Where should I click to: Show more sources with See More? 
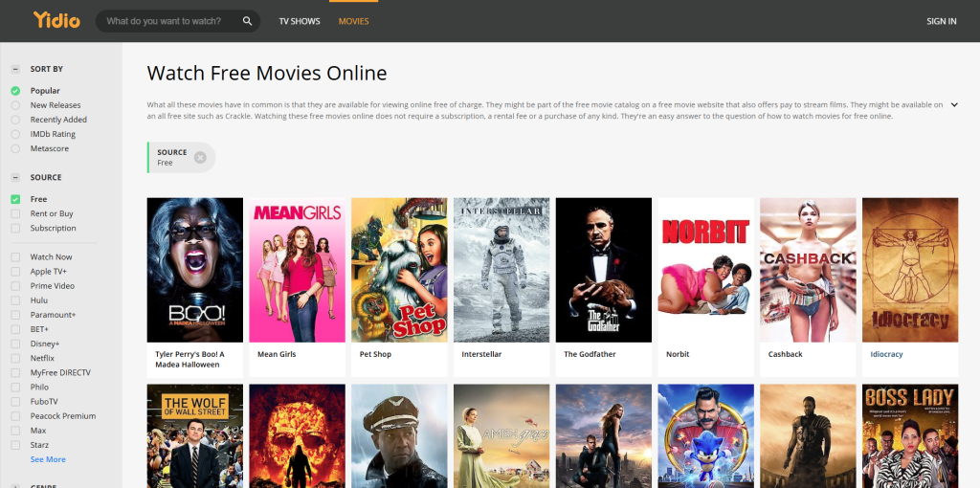coord(48,459)
